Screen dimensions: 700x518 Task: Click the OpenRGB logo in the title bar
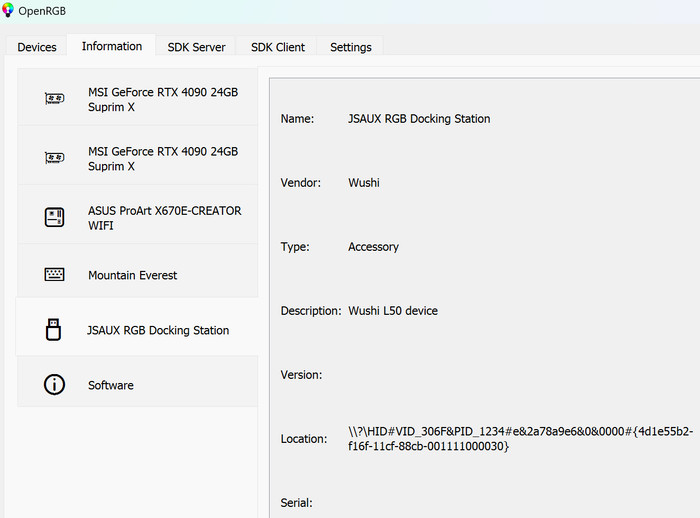(x=8, y=10)
